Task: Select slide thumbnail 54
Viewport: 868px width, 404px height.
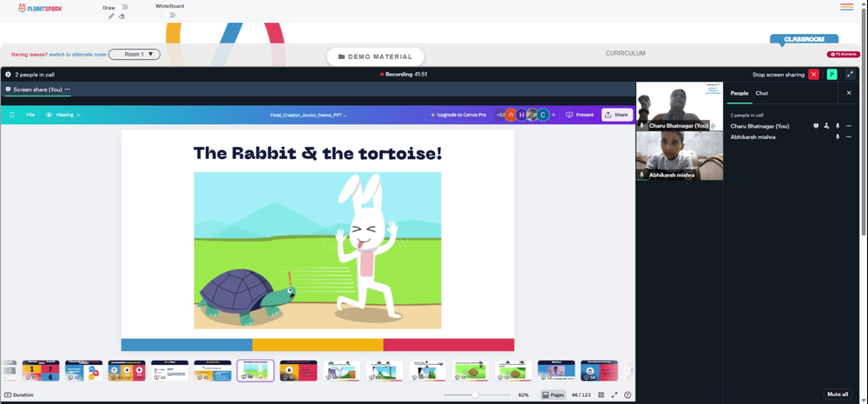Action: [x=599, y=370]
